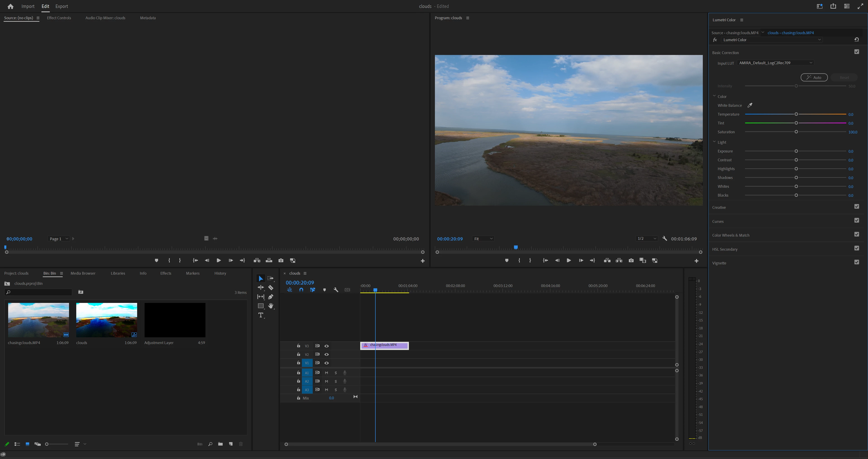Screen dimensions: 868x459
Task: Export frame with camera icon in Program monitor
Action: pyautogui.click(x=631, y=260)
